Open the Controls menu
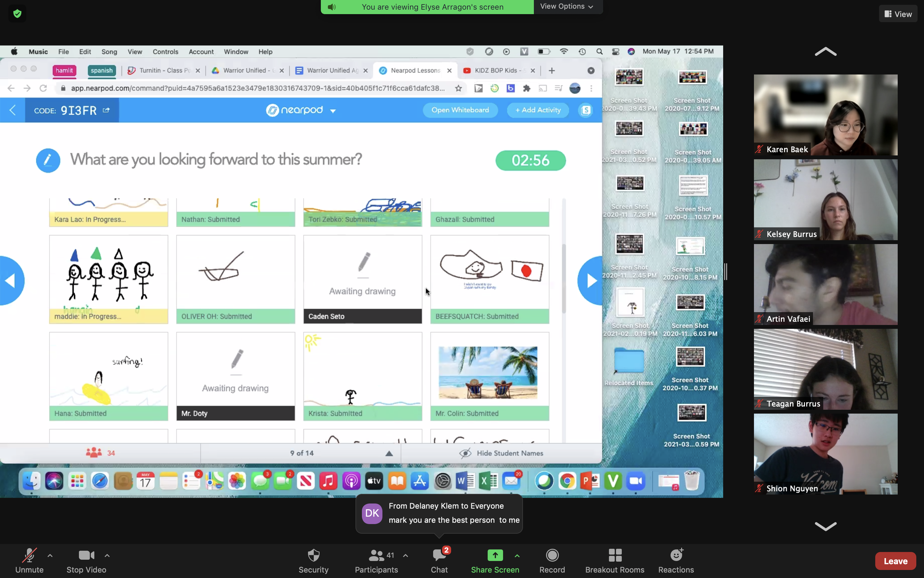Screen dimensions: 924x578 click(x=165, y=52)
